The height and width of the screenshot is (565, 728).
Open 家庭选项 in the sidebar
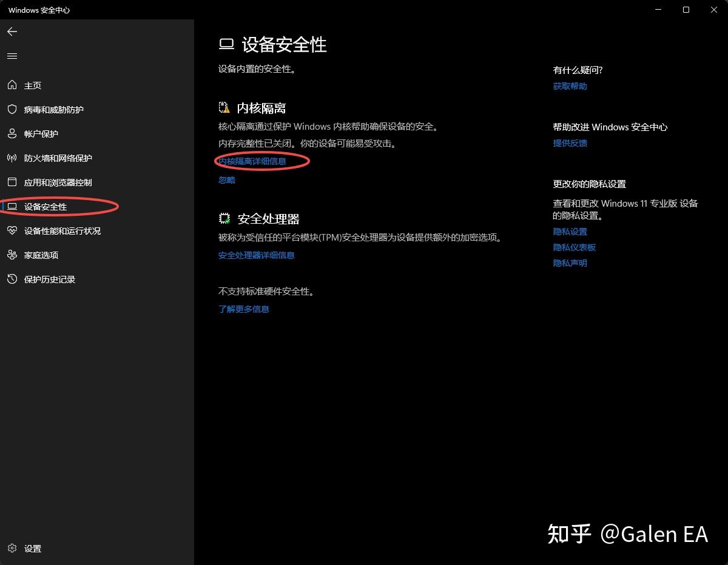(97, 255)
